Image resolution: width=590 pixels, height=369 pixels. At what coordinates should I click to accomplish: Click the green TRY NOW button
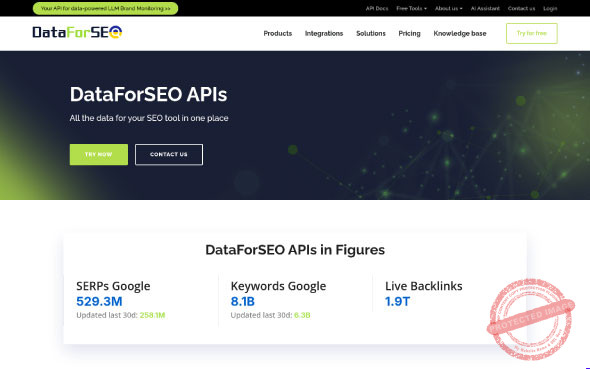click(x=99, y=154)
